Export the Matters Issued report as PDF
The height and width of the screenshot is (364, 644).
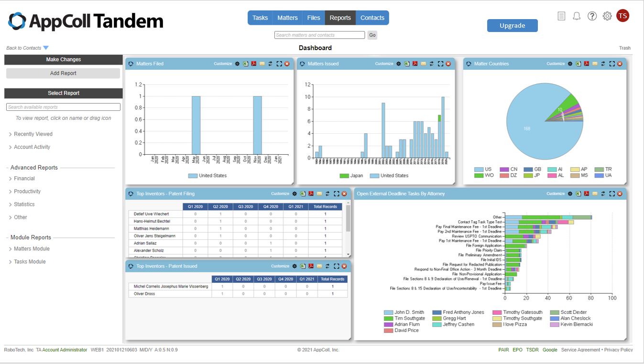click(415, 63)
